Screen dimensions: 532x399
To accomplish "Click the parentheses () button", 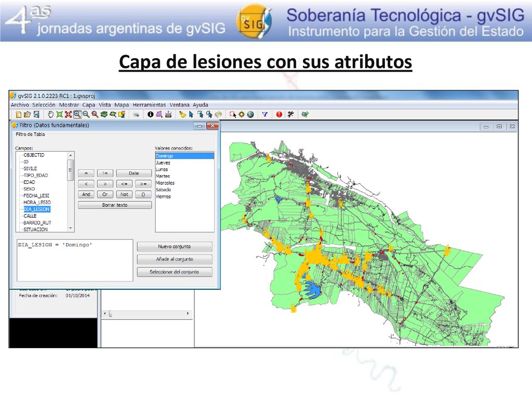I will [143, 194].
